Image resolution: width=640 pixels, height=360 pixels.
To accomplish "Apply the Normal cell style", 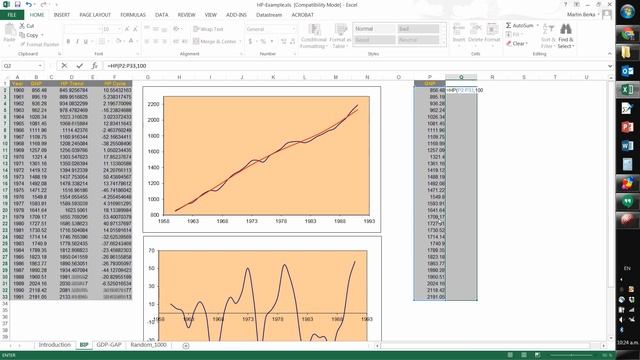I will [x=374, y=29].
